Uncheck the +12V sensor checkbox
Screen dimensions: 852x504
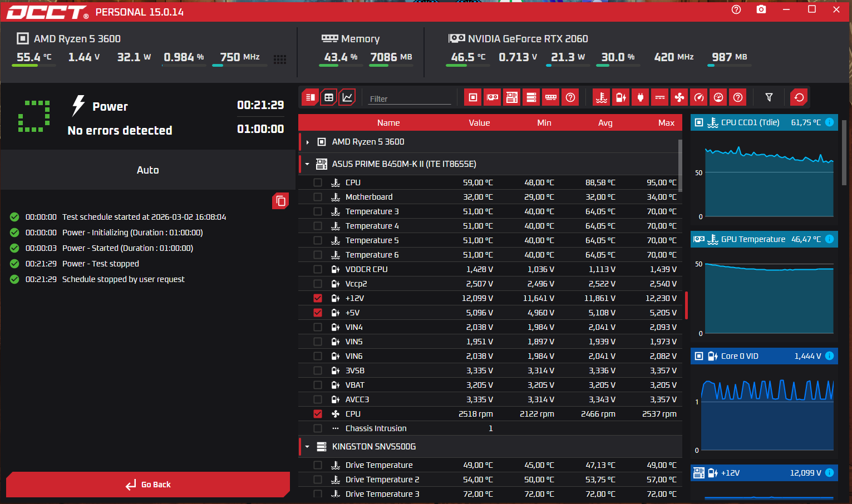[x=318, y=298]
